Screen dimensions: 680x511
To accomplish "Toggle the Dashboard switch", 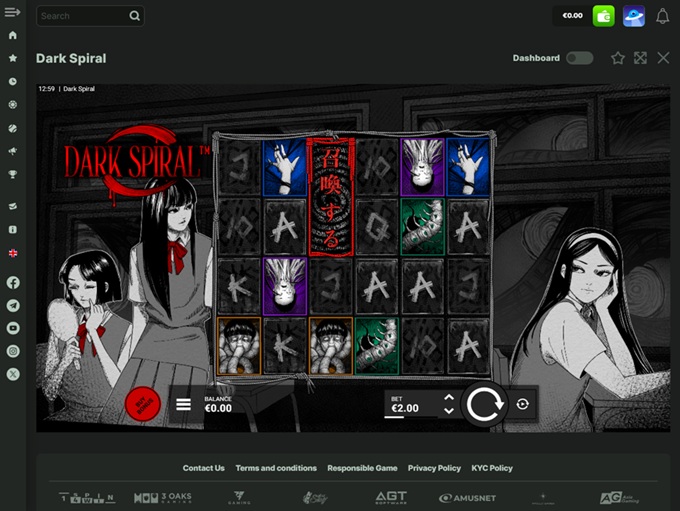I will tap(579, 58).
